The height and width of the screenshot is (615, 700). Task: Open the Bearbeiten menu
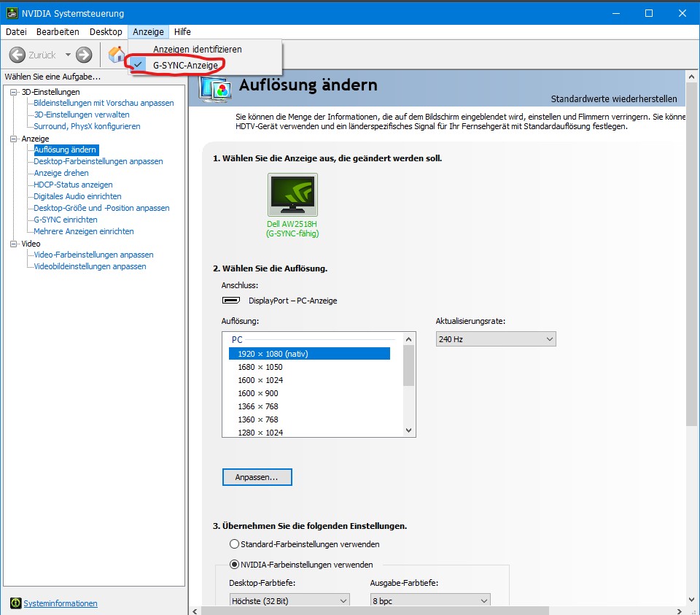[x=58, y=31]
